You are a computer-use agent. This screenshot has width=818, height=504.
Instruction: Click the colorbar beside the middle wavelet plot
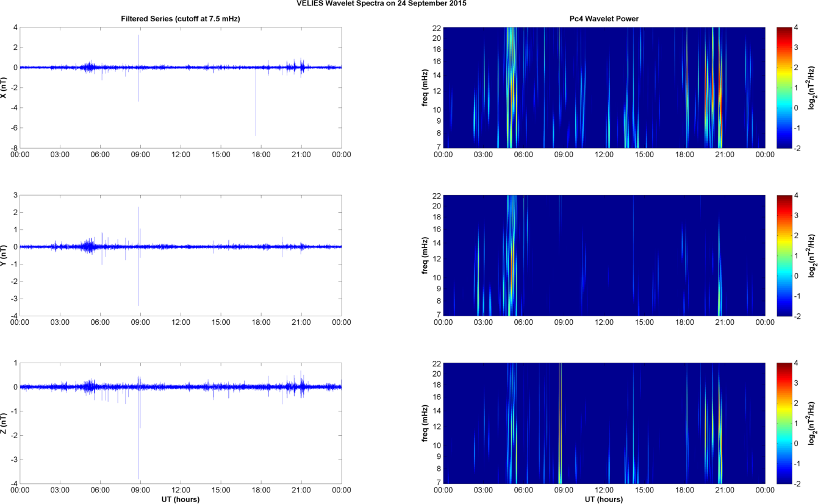tap(784, 255)
